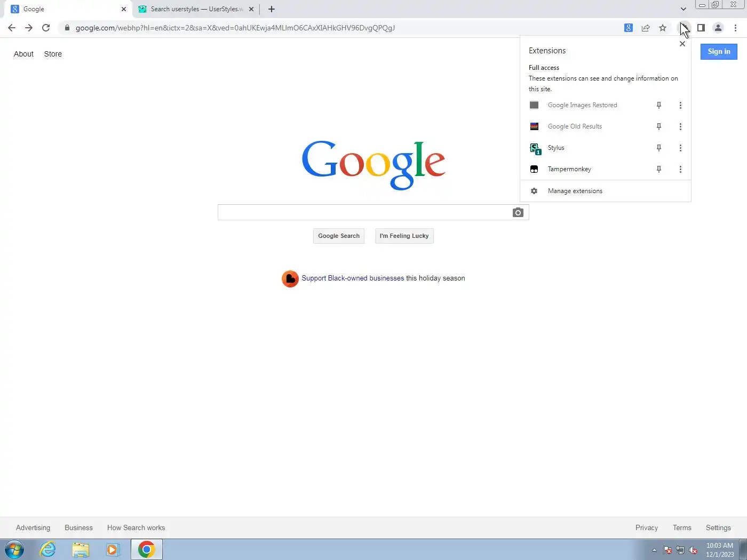The width and height of the screenshot is (747, 560).
Task: Bookmark this page with the star icon
Action: pyautogui.click(x=663, y=28)
